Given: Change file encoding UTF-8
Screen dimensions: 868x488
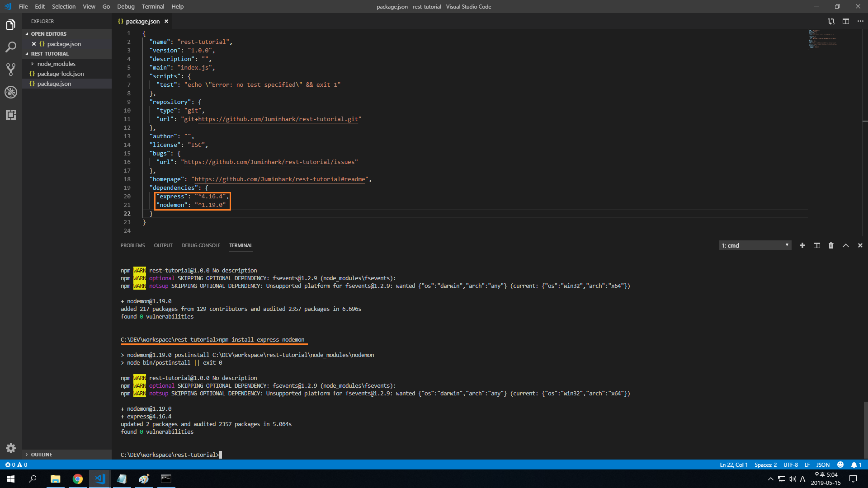Looking at the screenshot, I should [x=790, y=465].
